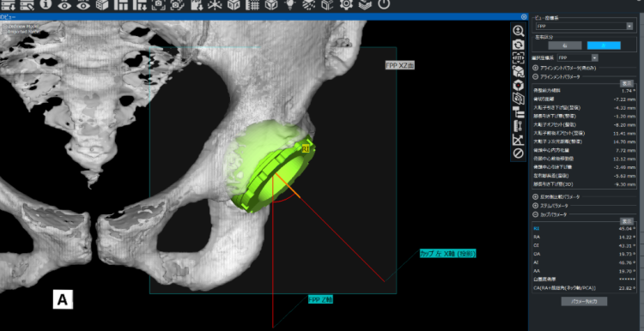Select the CA(RA+...) cup parameter row
The width and height of the screenshot is (644, 331).
(x=584, y=288)
